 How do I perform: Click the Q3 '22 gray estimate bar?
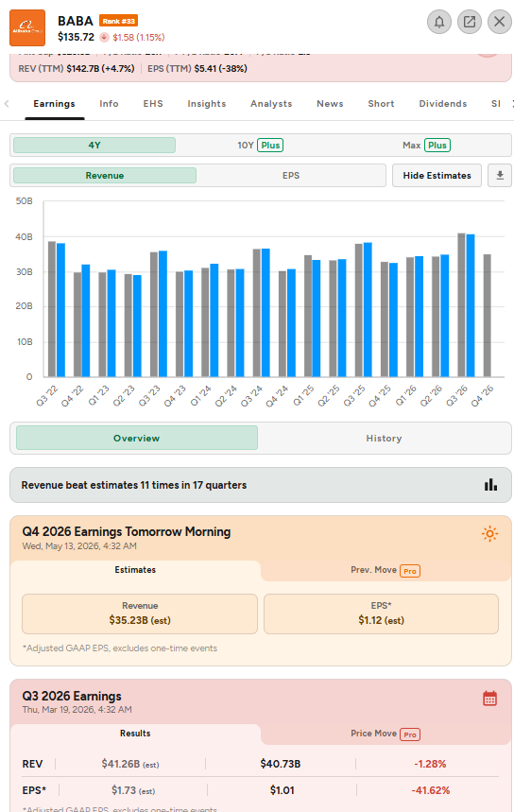click(52, 309)
